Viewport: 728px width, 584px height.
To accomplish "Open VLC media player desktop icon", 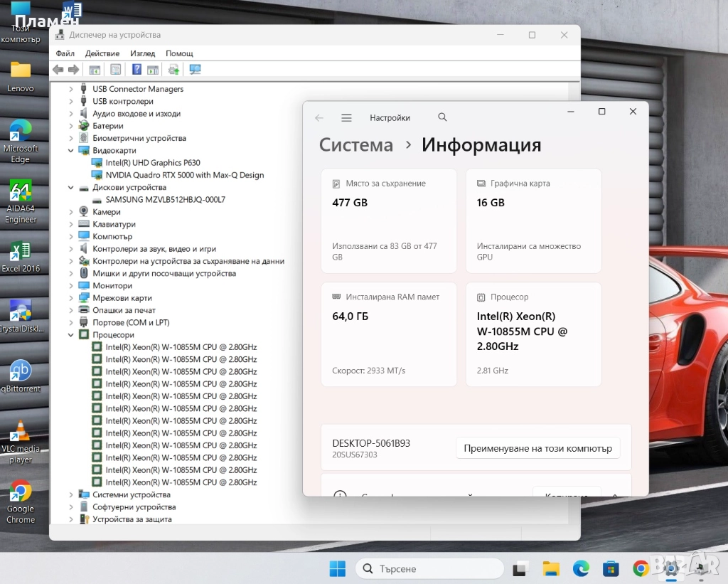I will (x=21, y=441).
